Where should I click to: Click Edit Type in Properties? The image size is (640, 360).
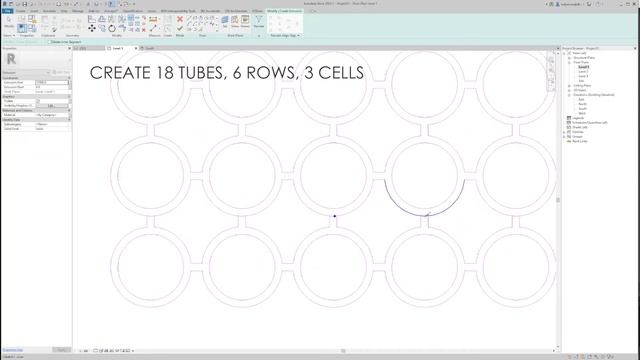tap(61, 73)
